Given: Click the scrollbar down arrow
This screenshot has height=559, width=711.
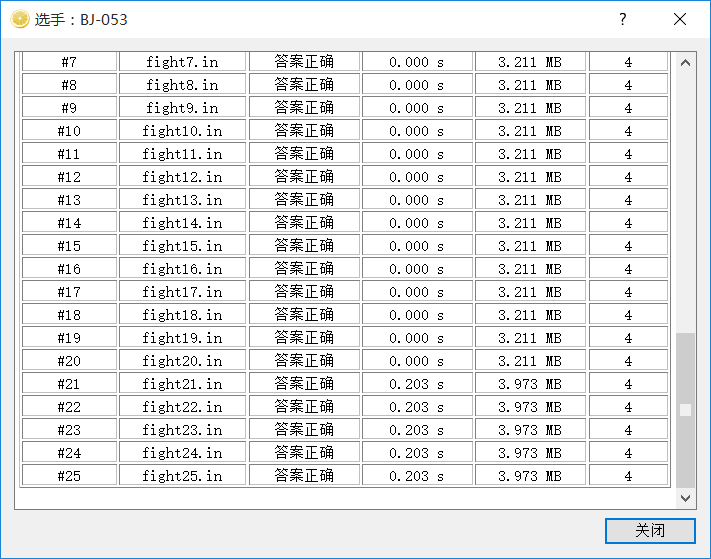Looking at the screenshot, I should pos(685,498).
